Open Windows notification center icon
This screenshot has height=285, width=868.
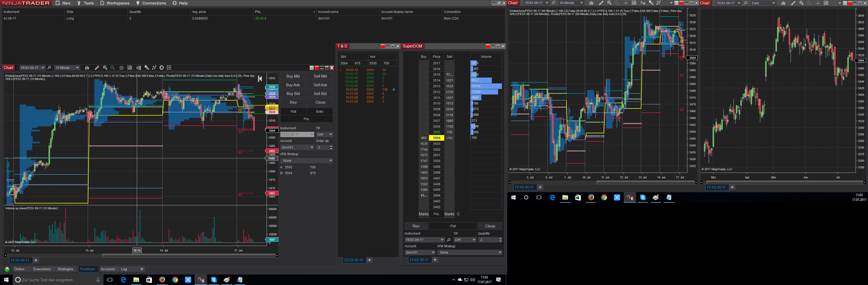tap(498, 280)
